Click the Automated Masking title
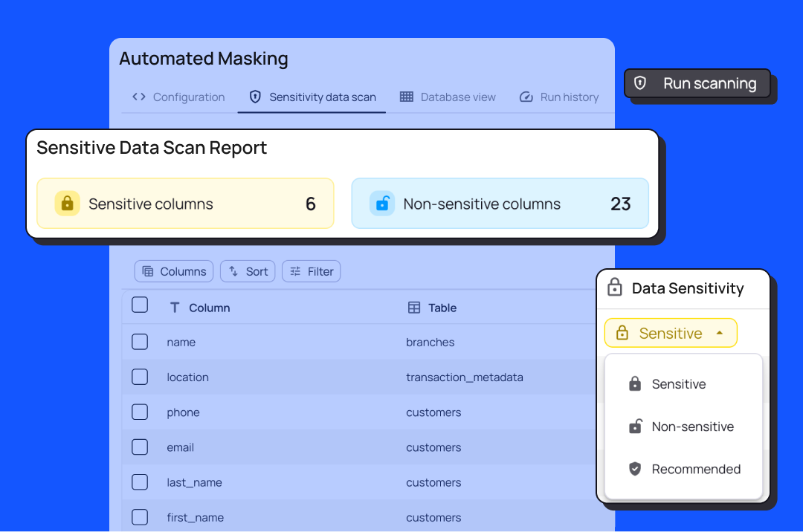 point(204,59)
